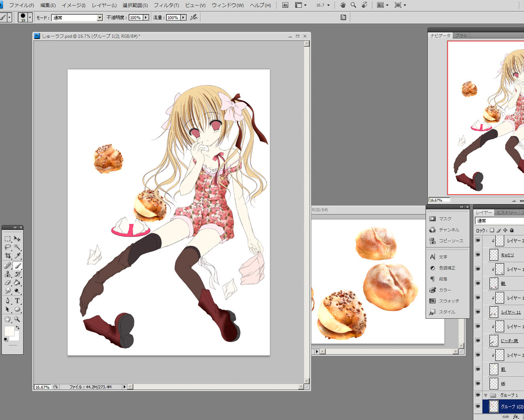Open the tool preset picker arrow
This screenshot has width=524, height=420.
coord(9,18)
